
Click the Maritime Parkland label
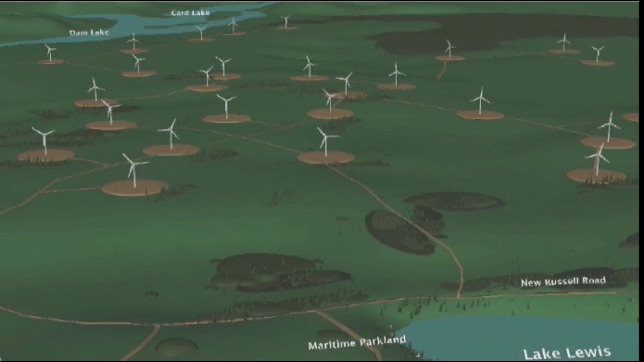tap(357, 343)
